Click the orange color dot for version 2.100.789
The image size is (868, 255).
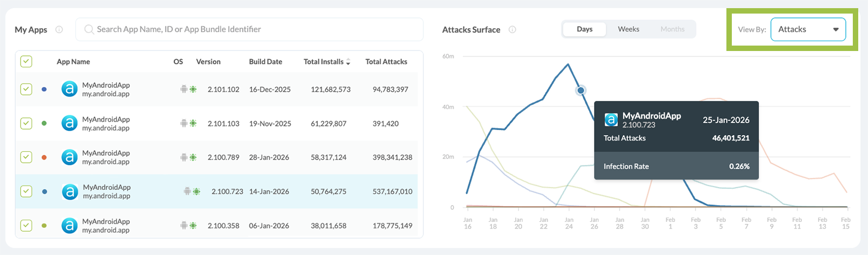tap(44, 157)
